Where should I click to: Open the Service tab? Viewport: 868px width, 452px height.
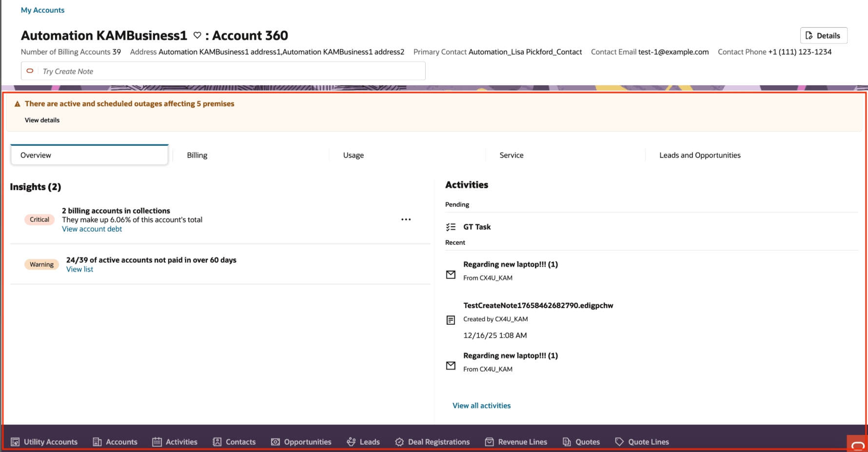(511, 155)
